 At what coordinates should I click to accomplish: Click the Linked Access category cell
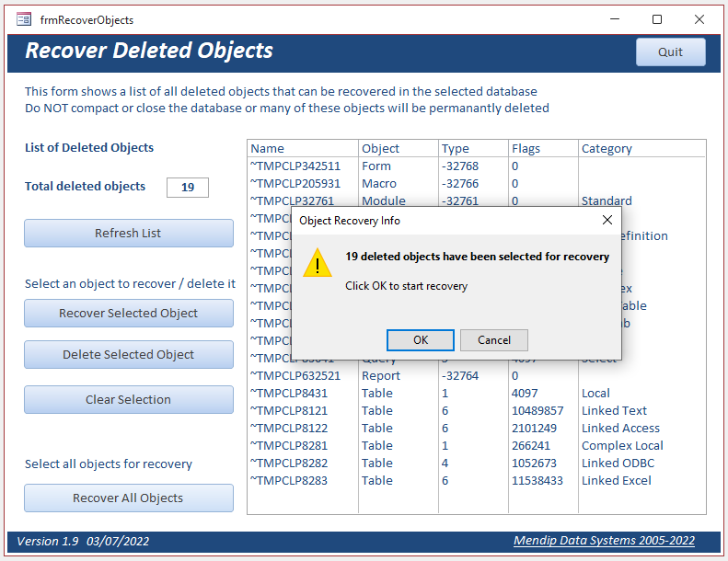[x=620, y=429]
